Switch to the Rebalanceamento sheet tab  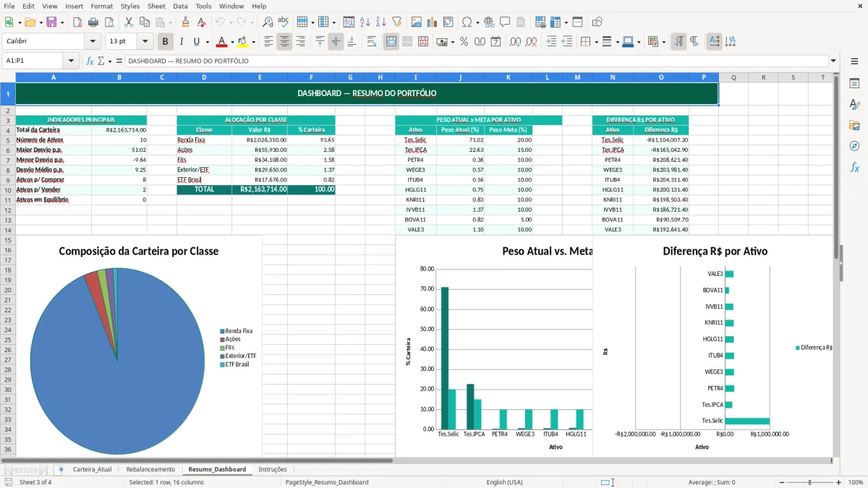point(150,469)
